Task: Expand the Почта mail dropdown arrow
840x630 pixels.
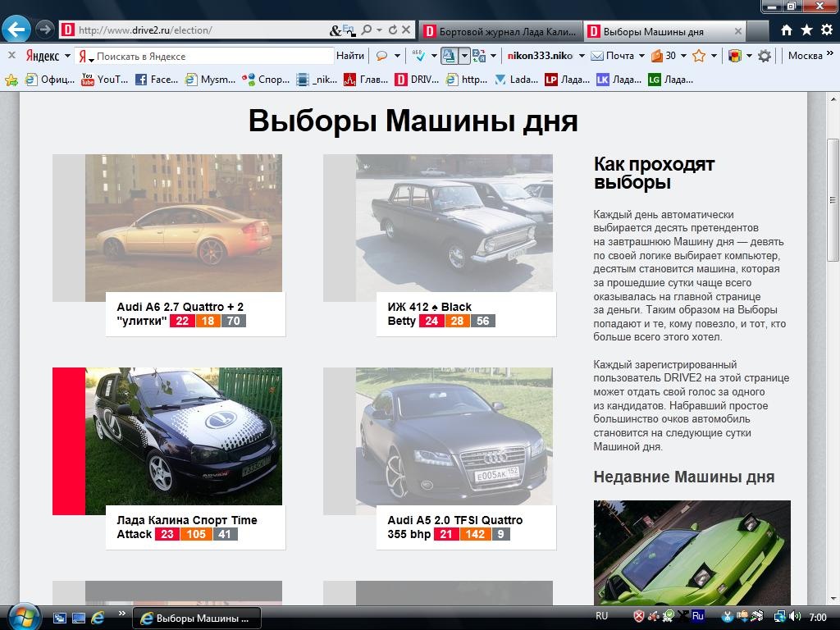Action: pyautogui.click(x=641, y=56)
